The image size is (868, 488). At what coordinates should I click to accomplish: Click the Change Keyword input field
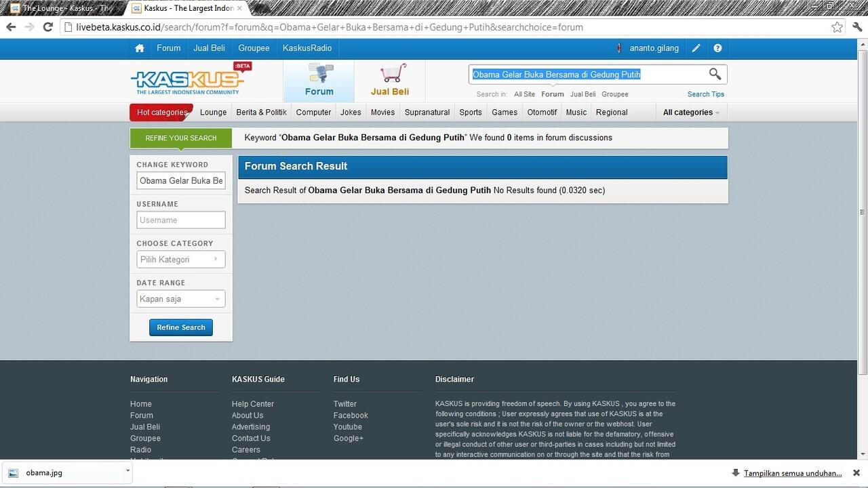tap(181, 181)
